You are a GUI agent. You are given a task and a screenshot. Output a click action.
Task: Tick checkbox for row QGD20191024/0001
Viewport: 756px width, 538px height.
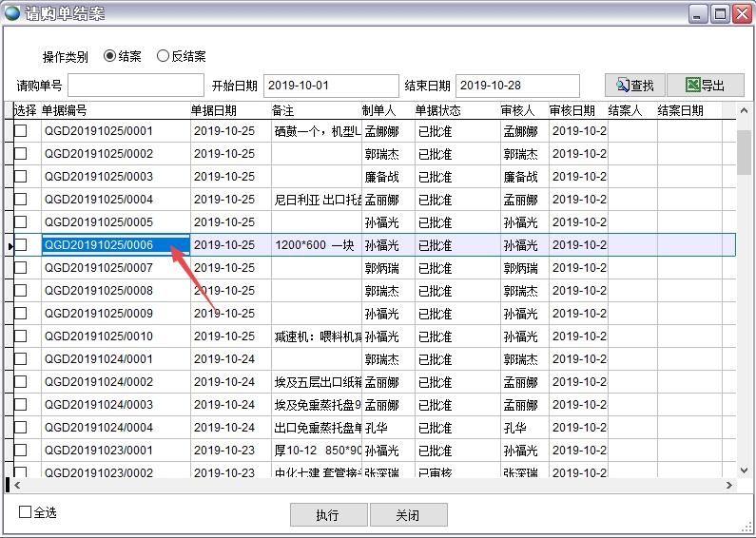pos(20,359)
